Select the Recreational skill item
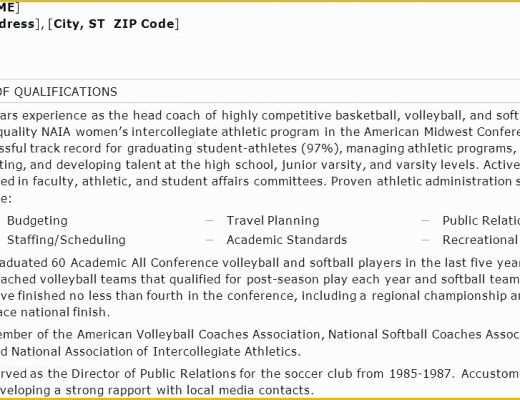Viewport: 520px width, 400px height. pos(481,240)
